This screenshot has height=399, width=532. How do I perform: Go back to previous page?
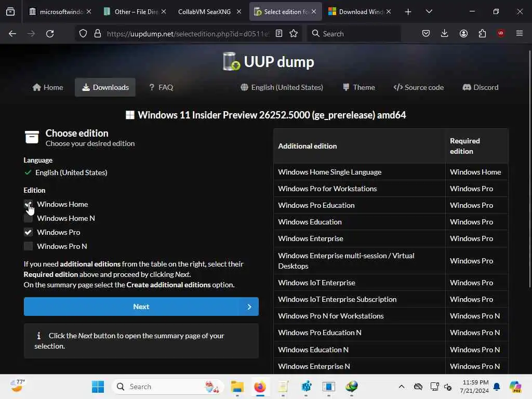(x=12, y=34)
